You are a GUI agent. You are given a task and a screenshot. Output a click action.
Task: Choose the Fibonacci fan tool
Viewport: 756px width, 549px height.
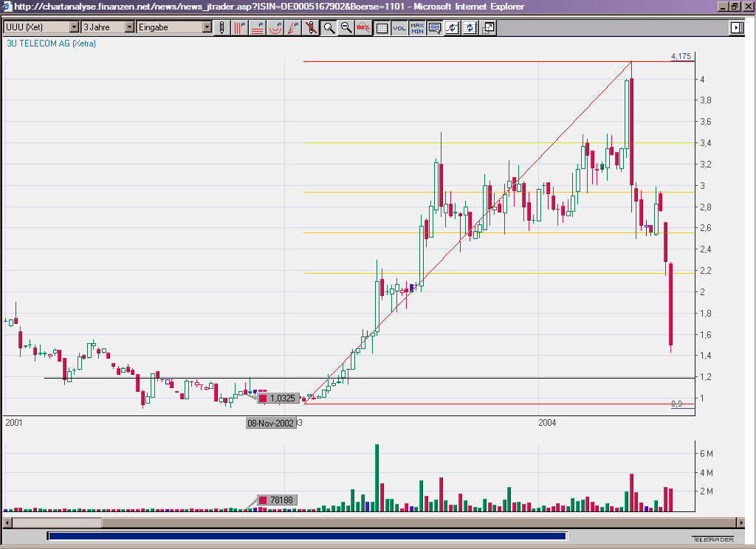[x=293, y=27]
